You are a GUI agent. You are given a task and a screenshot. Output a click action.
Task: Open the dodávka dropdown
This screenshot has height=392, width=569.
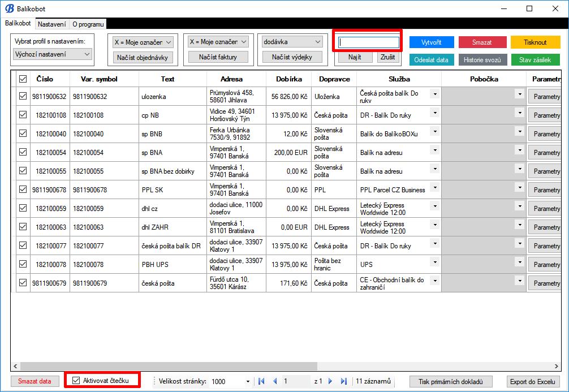click(x=292, y=42)
